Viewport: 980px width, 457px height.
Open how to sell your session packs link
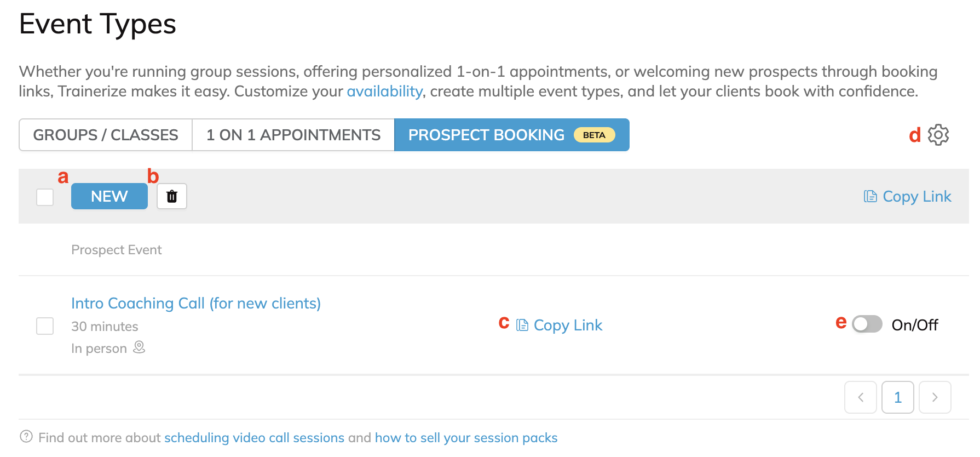466,438
